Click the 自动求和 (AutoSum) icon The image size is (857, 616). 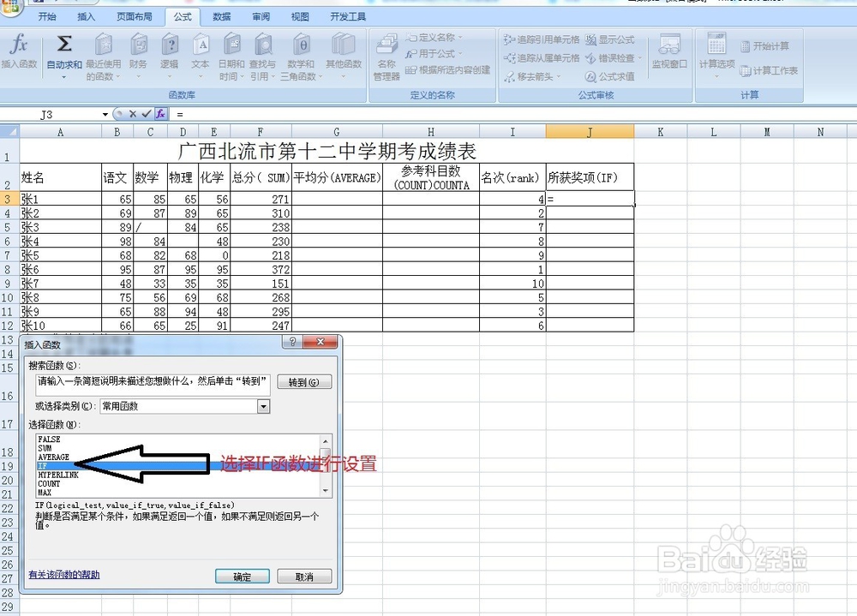coord(63,50)
